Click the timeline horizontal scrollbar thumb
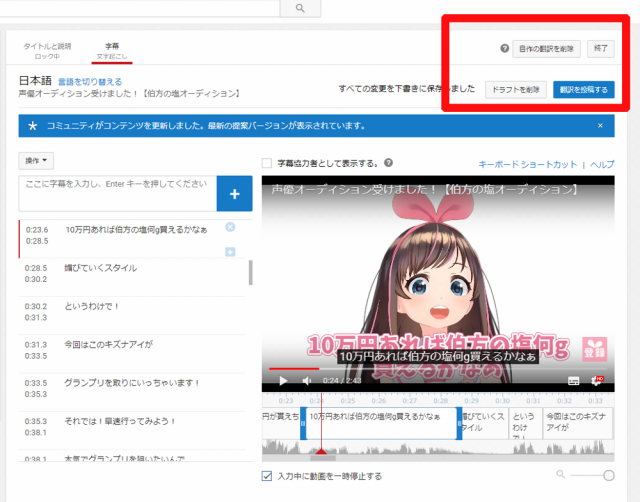Image resolution: width=640 pixels, height=502 pixels. tap(323, 458)
